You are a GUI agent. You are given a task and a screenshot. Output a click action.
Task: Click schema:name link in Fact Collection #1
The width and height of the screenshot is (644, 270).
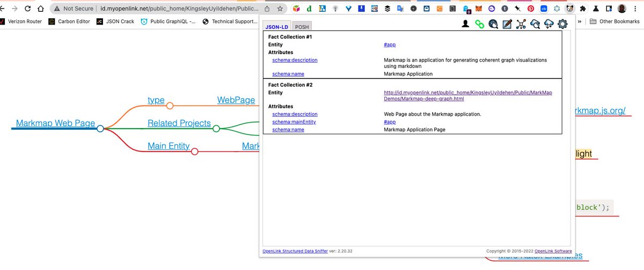tap(288, 74)
